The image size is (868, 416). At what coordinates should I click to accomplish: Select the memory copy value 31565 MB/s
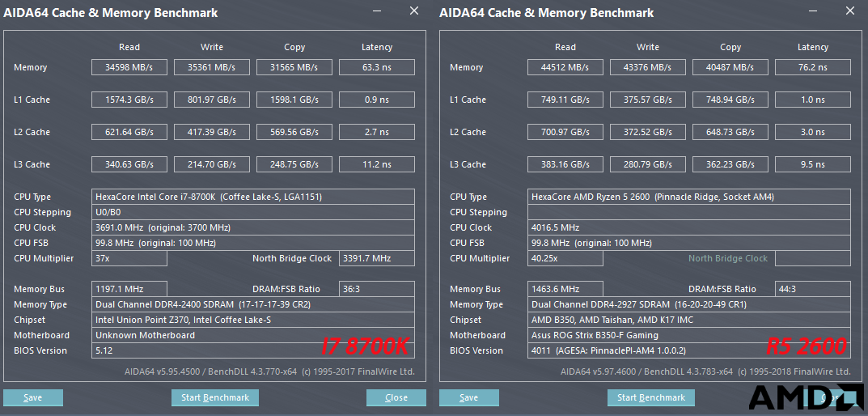point(294,67)
